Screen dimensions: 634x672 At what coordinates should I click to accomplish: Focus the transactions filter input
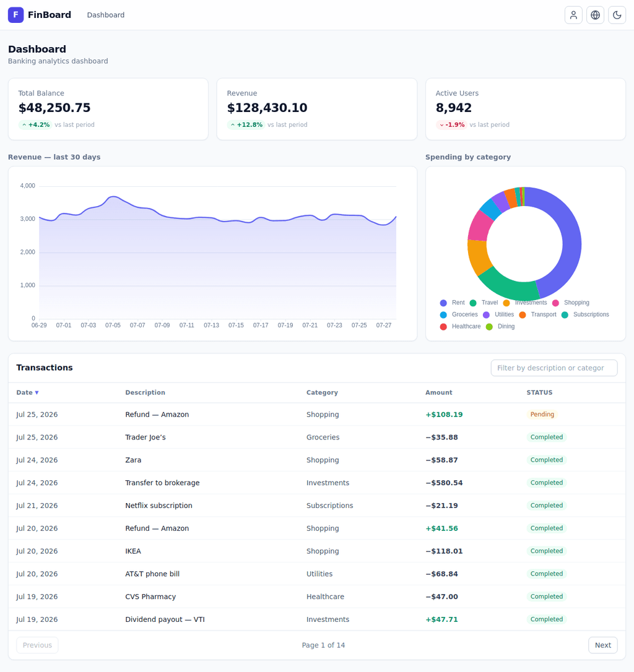click(554, 368)
